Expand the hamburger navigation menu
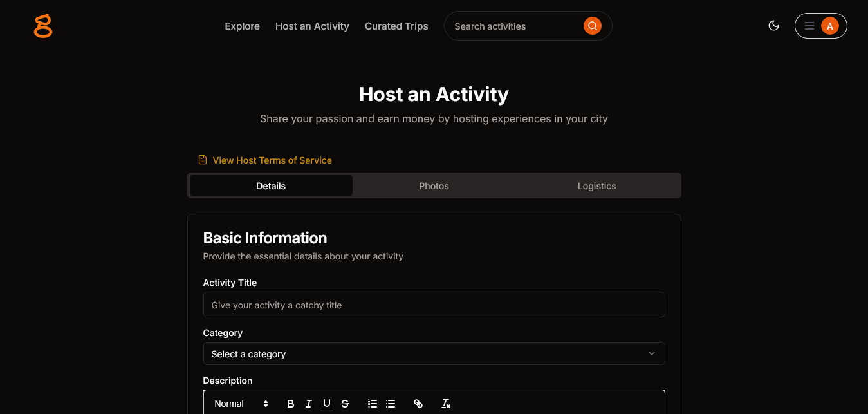 [x=809, y=26]
